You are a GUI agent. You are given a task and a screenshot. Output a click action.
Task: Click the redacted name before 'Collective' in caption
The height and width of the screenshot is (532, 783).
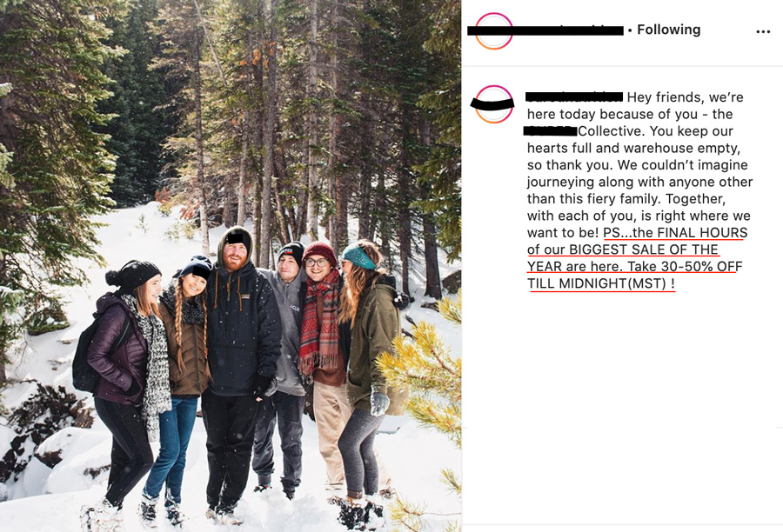click(551, 130)
